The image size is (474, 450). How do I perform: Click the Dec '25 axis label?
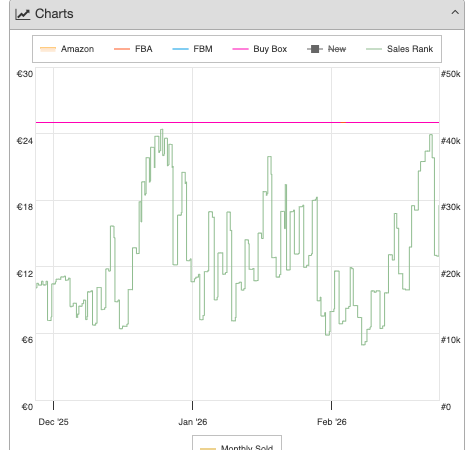point(53,422)
